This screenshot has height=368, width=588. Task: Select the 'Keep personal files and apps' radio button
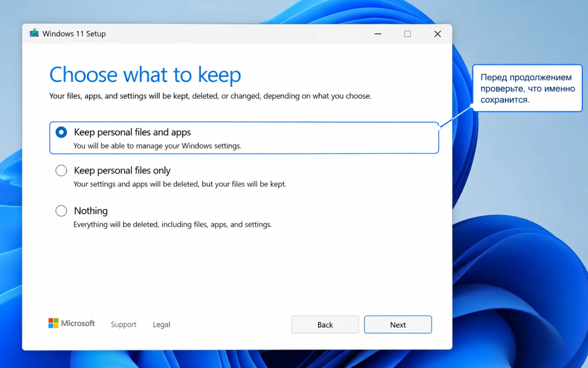[61, 132]
